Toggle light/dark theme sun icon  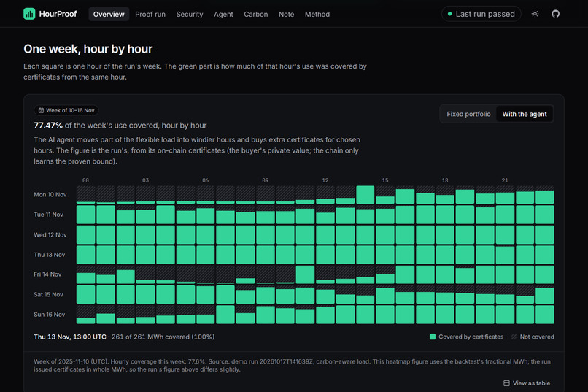535,14
